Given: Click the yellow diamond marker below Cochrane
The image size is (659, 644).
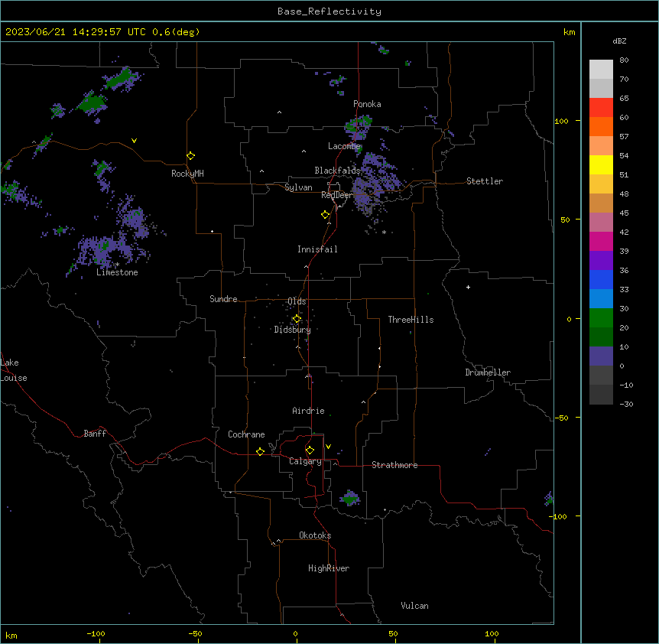Looking at the screenshot, I should [x=260, y=451].
